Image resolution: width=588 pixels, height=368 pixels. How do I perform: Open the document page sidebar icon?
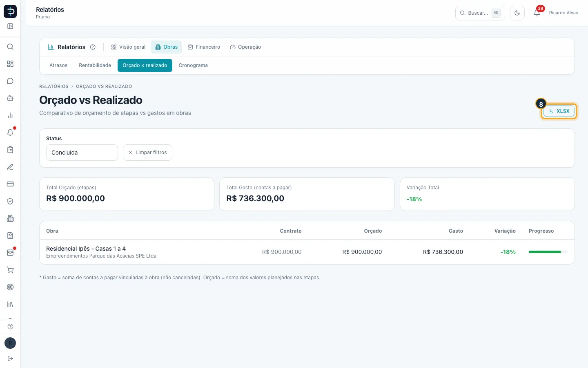(x=10, y=236)
